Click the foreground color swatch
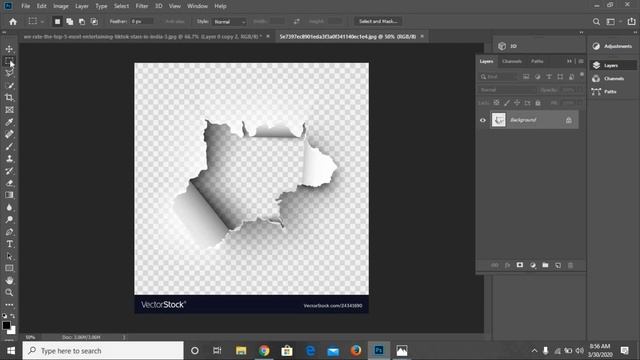The width and height of the screenshot is (640, 360). [6, 325]
